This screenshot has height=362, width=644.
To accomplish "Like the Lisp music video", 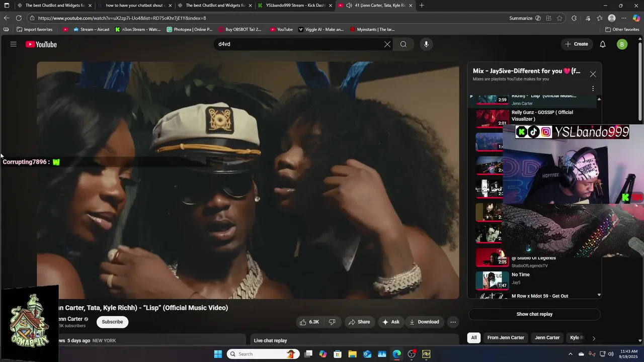I will [310, 322].
